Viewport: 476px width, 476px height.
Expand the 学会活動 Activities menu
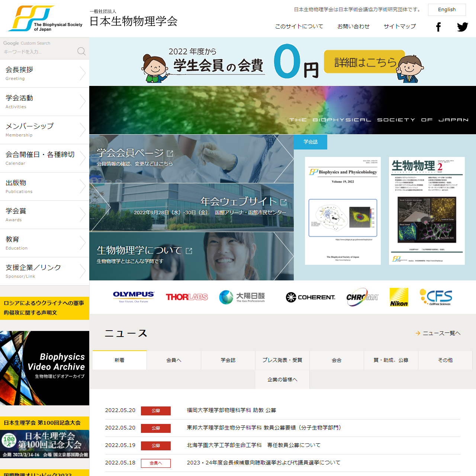tap(45, 102)
